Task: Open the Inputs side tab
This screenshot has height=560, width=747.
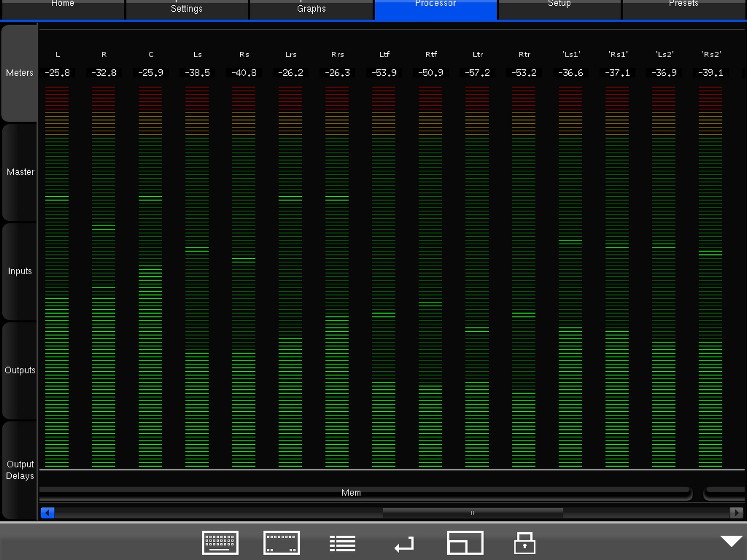Action: click(20, 271)
